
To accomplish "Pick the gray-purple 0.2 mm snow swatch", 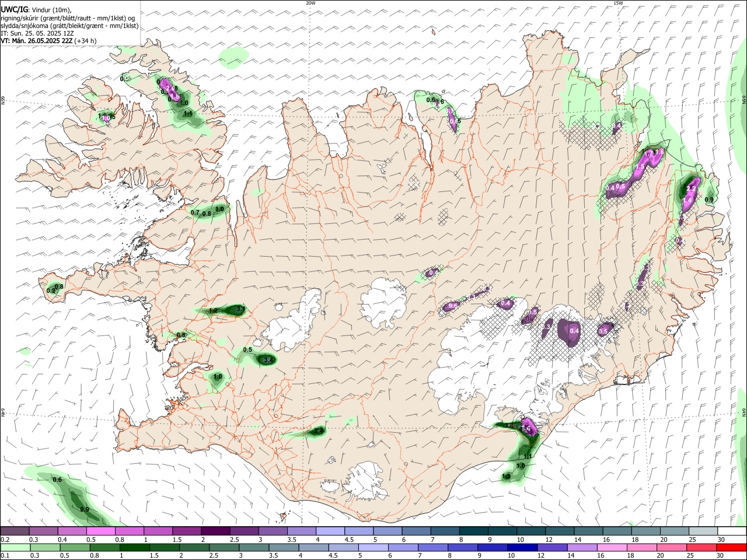I will pos(15,531).
